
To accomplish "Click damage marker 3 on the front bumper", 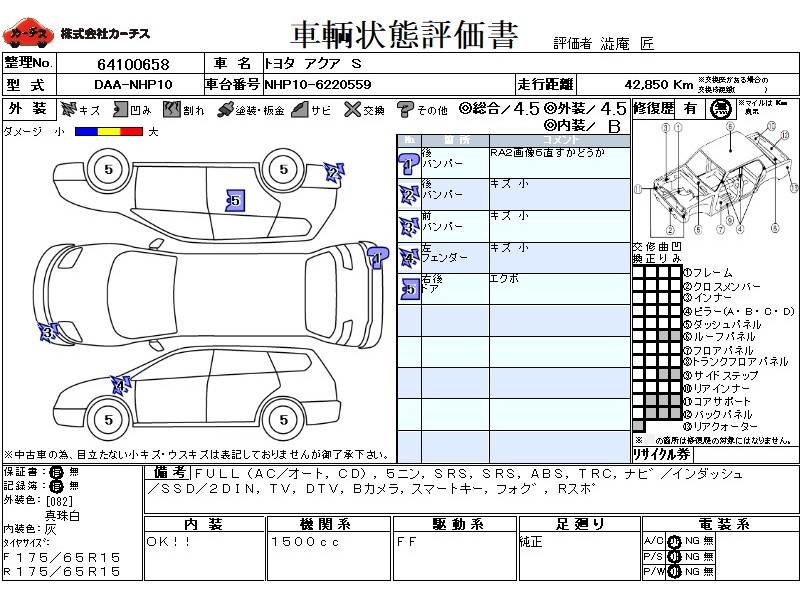I will [x=47, y=333].
